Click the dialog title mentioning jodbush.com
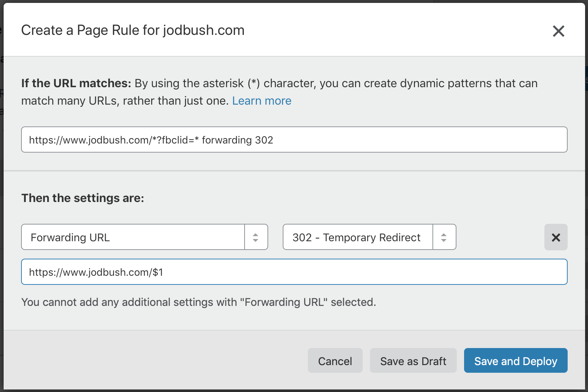The width and height of the screenshot is (588, 392). 133,30
